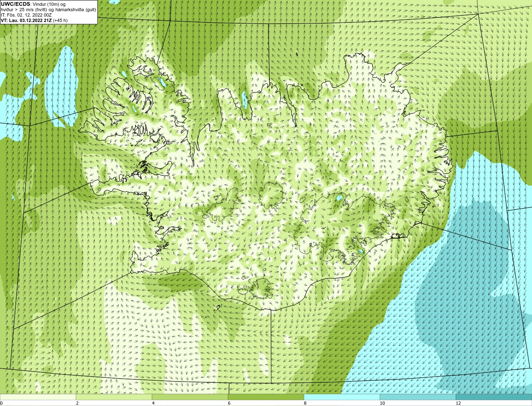Click the 'IT: Fös. 02. 12. 2022 00Z' line
The width and height of the screenshot is (532, 406).
point(26,15)
